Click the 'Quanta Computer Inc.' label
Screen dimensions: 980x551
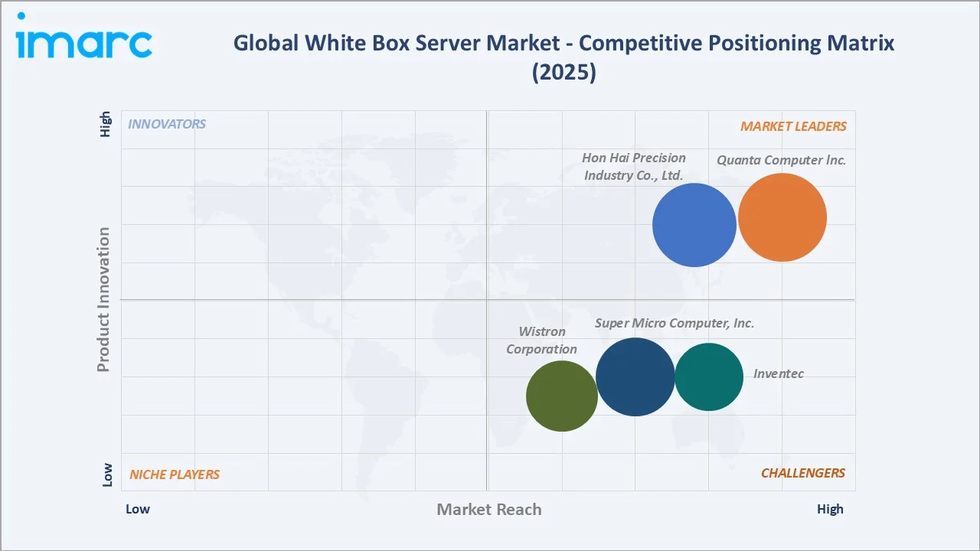[782, 161]
